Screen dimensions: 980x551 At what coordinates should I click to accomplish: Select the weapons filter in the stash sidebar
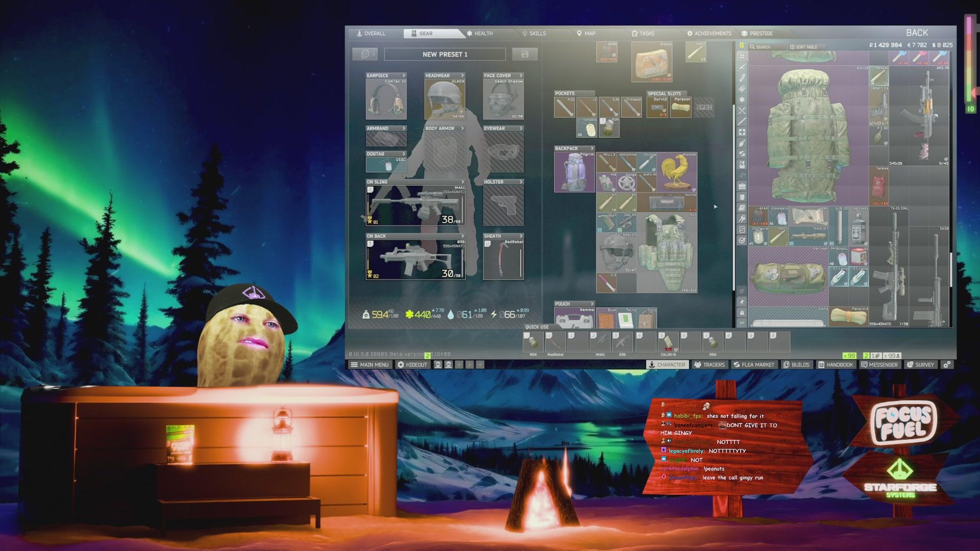[743, 67]
